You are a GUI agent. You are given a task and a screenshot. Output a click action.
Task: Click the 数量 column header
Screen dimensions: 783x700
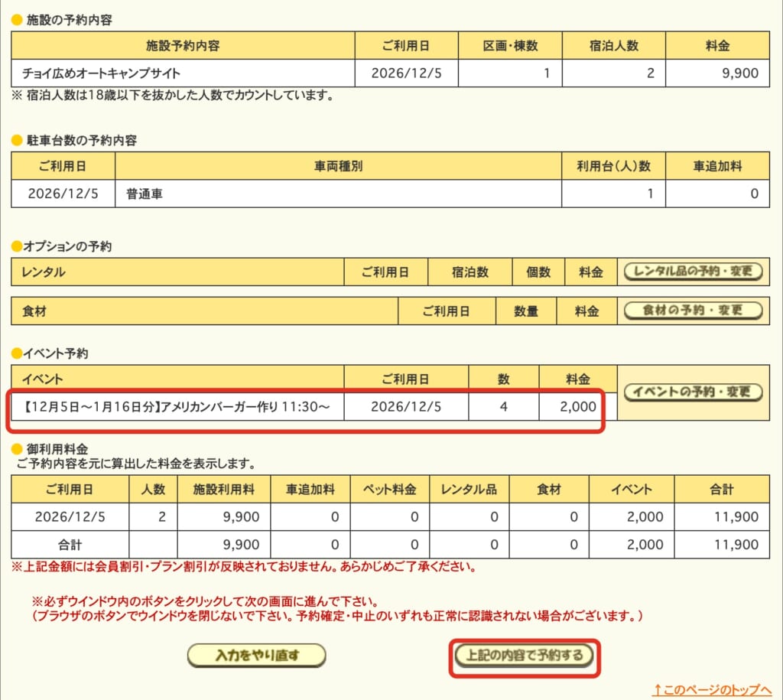[x=526, y=311]
